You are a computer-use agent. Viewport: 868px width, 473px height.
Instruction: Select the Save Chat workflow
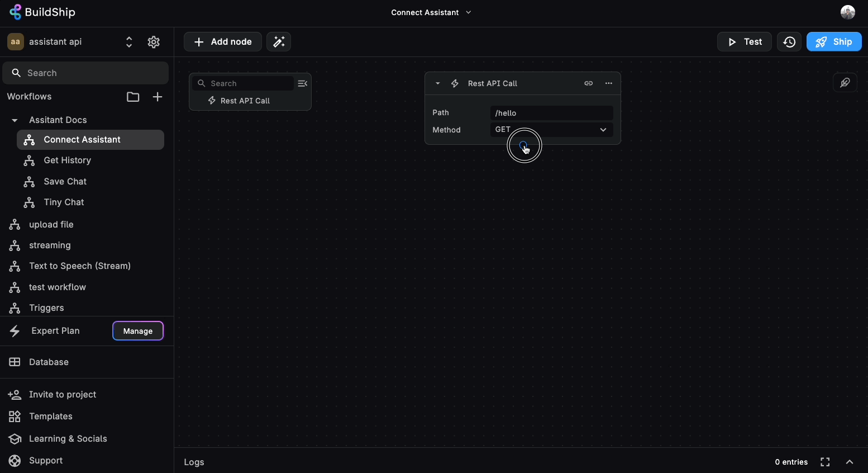tap(65, 181)
